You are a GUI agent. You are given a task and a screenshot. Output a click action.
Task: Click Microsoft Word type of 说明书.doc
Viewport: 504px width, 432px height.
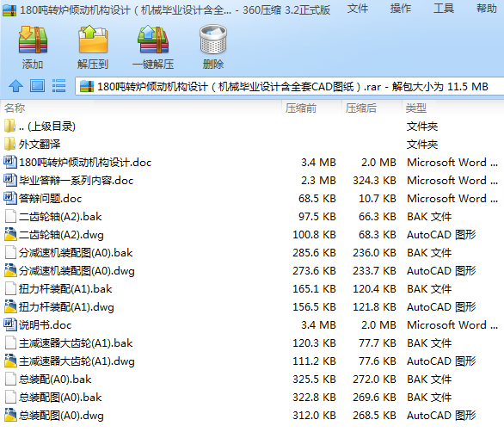pyautogui.click(x=452, y=325)
